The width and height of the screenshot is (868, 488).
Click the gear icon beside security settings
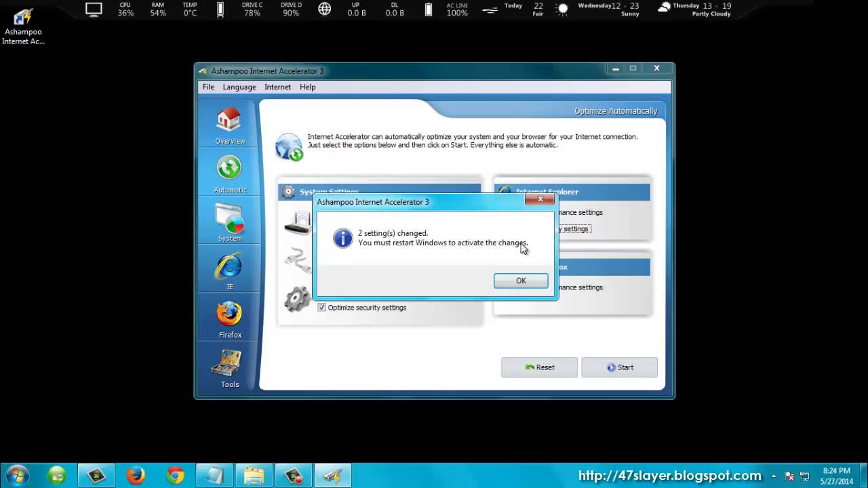[x=297, y=299]
